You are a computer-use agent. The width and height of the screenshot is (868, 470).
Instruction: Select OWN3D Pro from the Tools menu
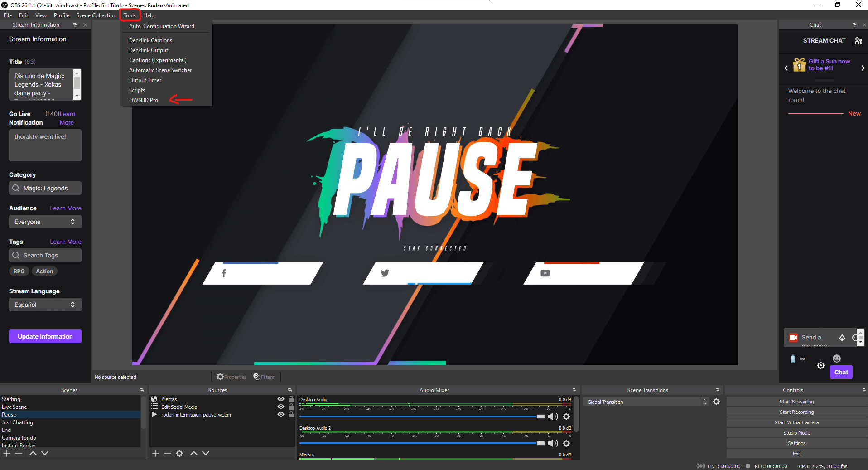click(x=144, y=100)
